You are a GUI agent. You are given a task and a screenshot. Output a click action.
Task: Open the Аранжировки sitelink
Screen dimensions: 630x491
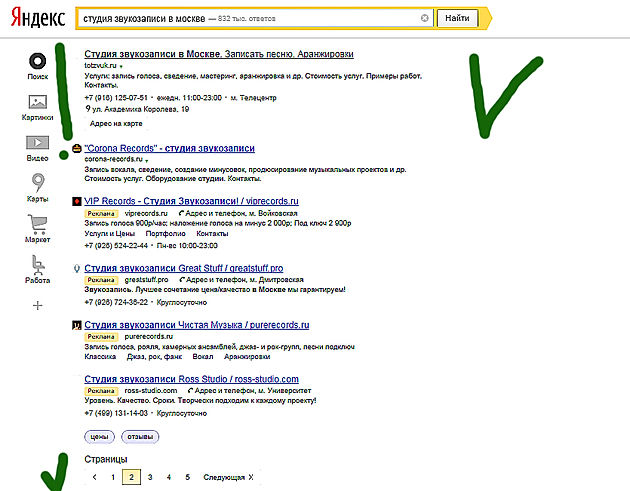pos(247,356)
